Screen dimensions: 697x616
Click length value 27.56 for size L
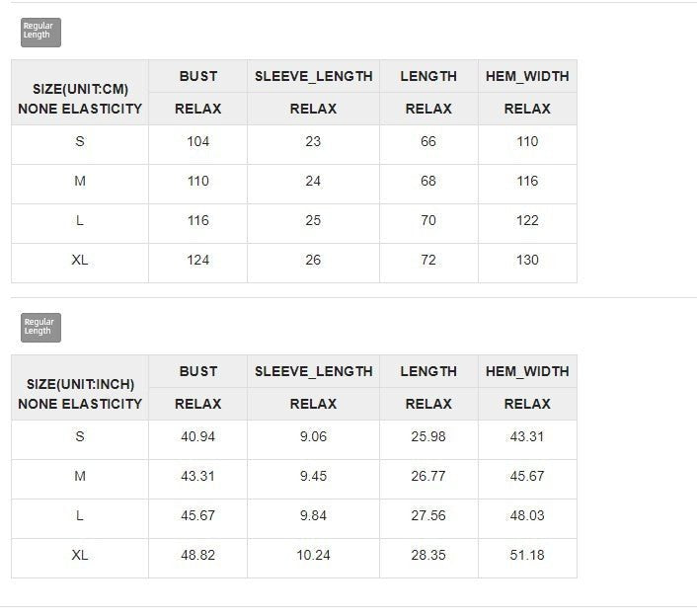point(428,515)
